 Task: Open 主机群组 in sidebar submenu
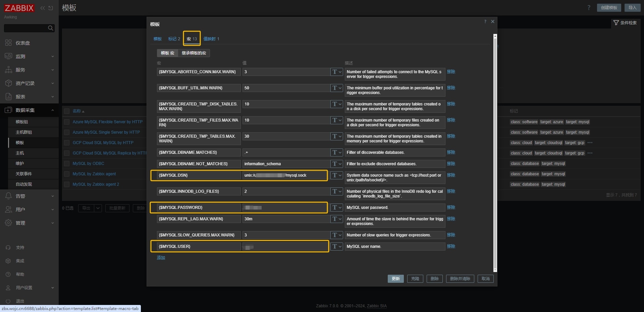click(x=24, y=132)
